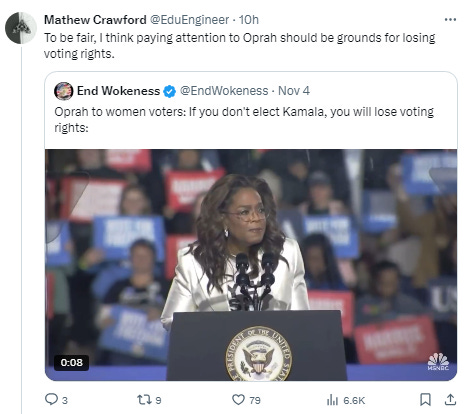This screenshot has height=414, width=469.
Task: Click the 0:08 video duration badge
Action: [x=71, y=362]
